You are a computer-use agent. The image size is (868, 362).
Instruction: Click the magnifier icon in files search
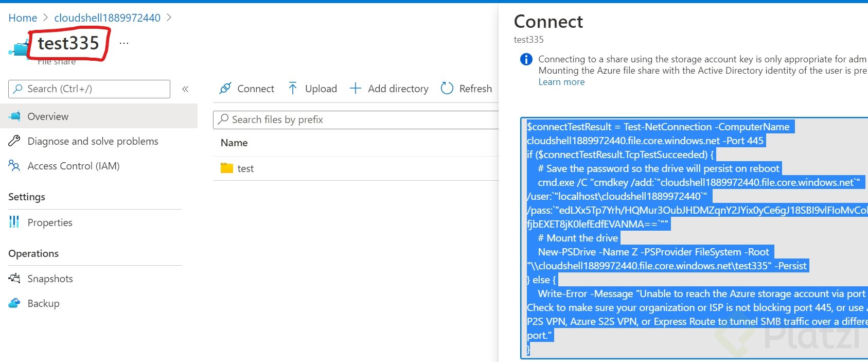pyautogui.click(x=223, y=119)
